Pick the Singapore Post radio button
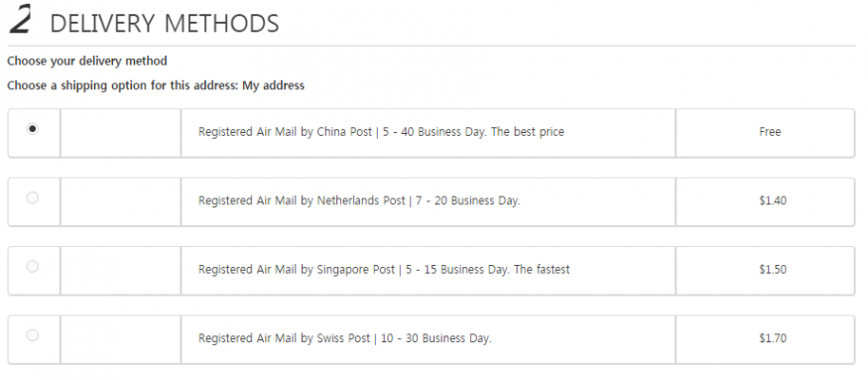 click(x=33, y=267)
